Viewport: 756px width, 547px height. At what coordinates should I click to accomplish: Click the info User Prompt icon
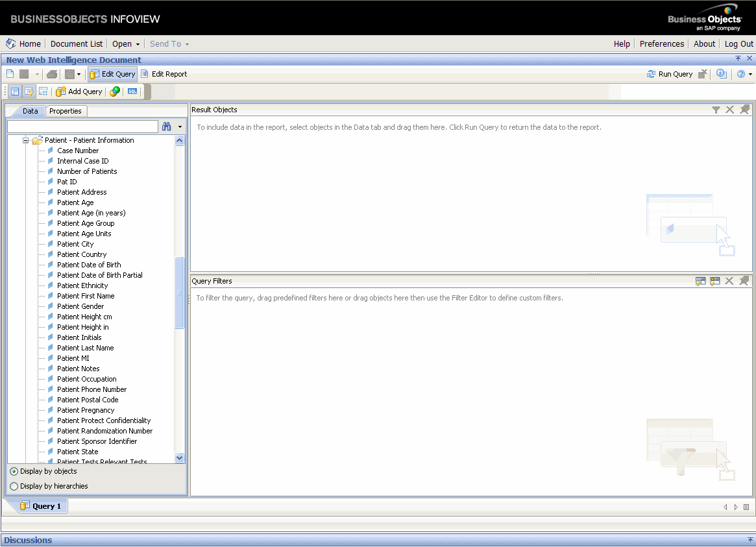(x=722, y=74)
